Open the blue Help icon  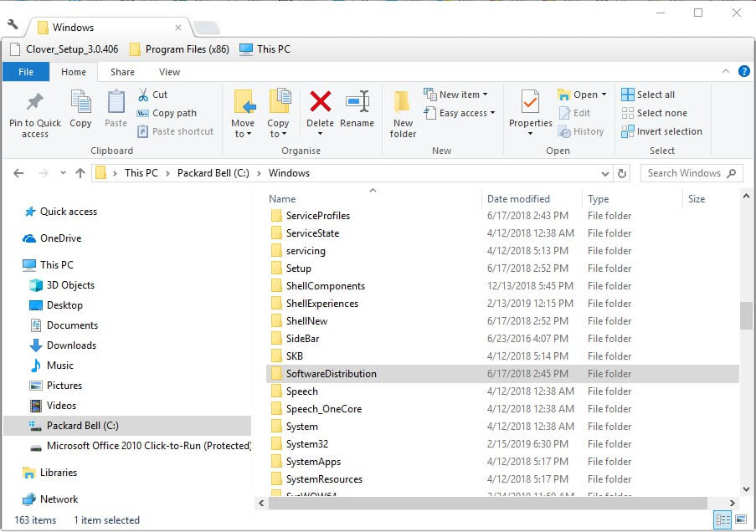coord(744,71)
